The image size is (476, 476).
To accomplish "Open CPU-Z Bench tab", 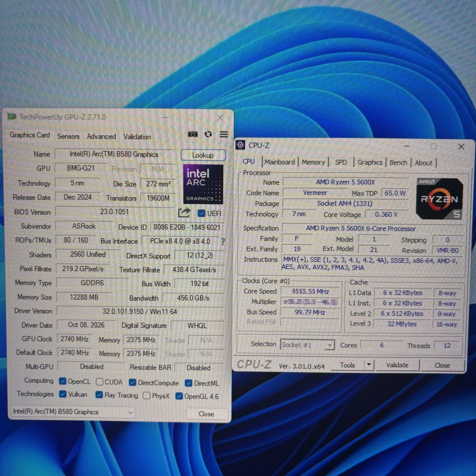I will click(398, 163).
